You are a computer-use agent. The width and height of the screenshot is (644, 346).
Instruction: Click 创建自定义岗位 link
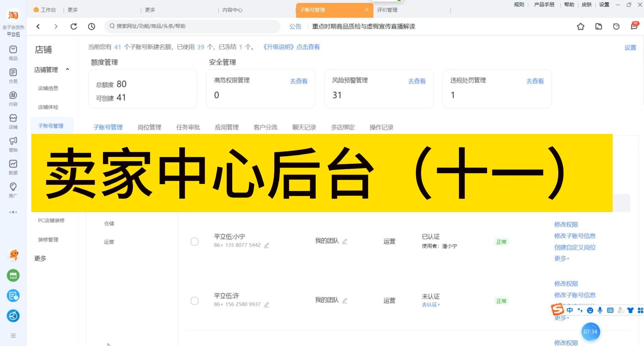pyautogui.click(x=575, y=248)
